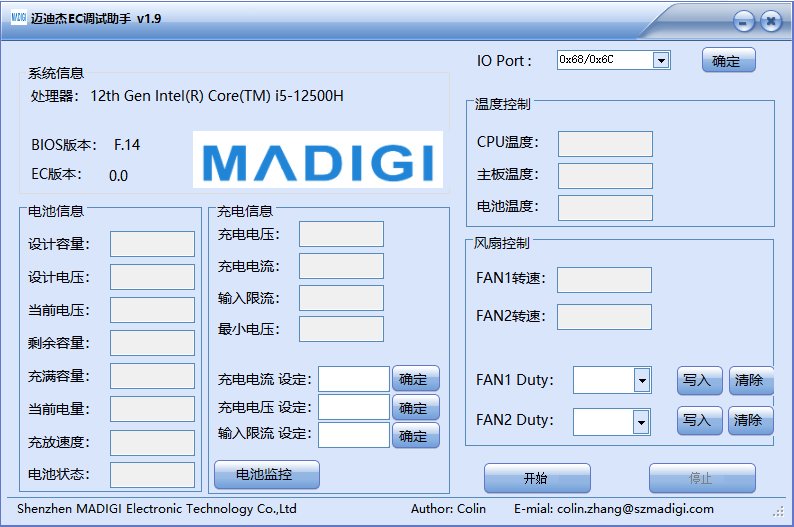This screenshot has width=794, height=527.
Task: Click the MADIGI app icon in title bar
Action: point(18,19)
